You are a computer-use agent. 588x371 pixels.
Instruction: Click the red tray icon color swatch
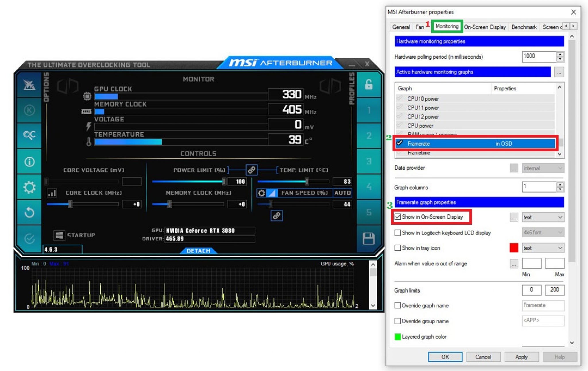tap(514, 248)
